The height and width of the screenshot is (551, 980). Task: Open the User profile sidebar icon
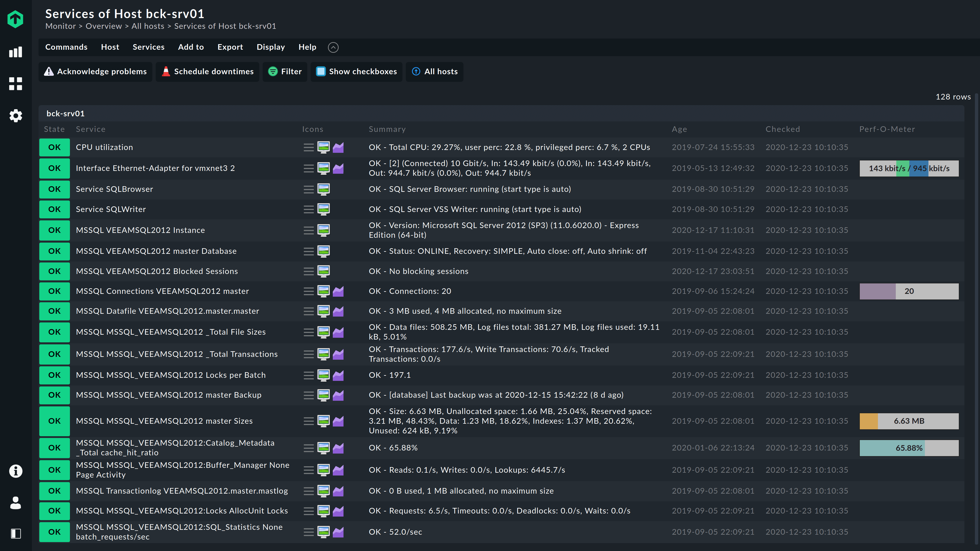click(x=16, y=503)
